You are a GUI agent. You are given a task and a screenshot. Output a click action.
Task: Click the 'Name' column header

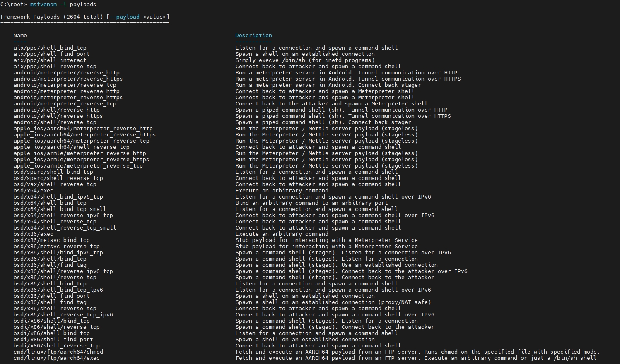(x=20, y=36)
